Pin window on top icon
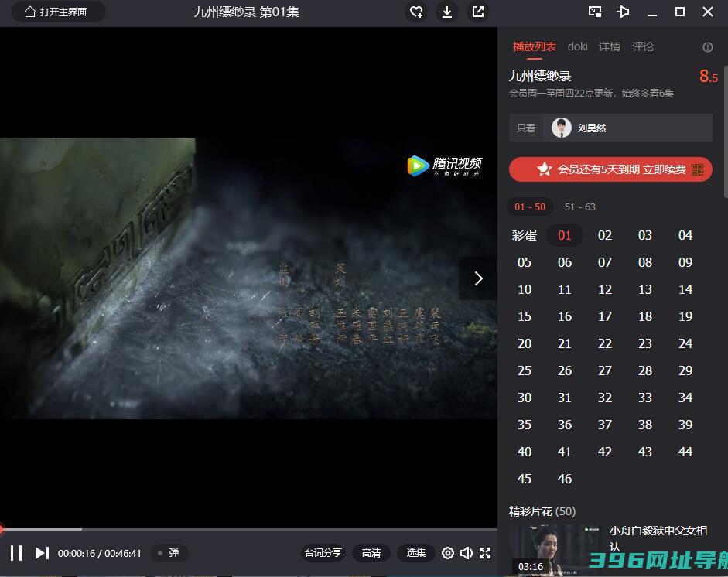 [x=623, y=12]
